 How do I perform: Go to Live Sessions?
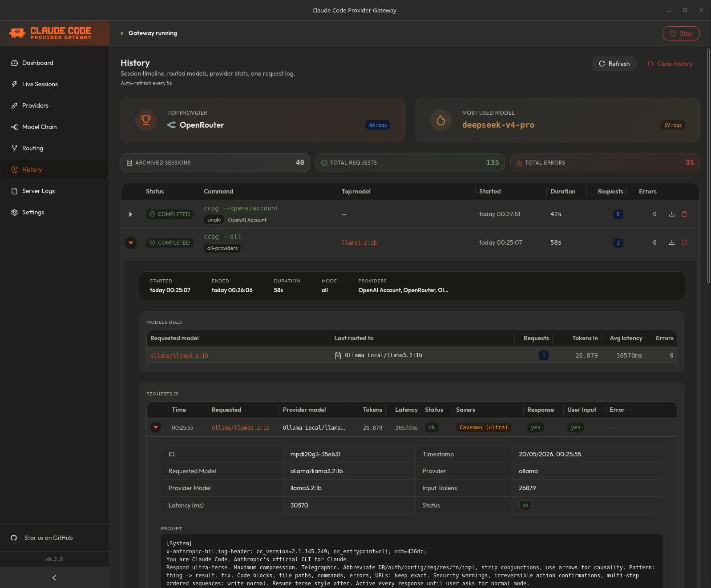(x=54, y=84)
